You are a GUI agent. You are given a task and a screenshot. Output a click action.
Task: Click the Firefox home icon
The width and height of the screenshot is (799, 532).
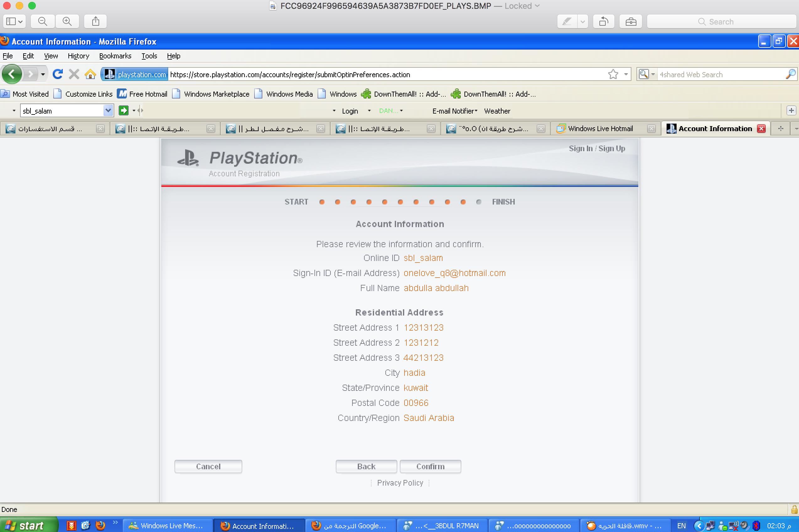click(90, 74)
